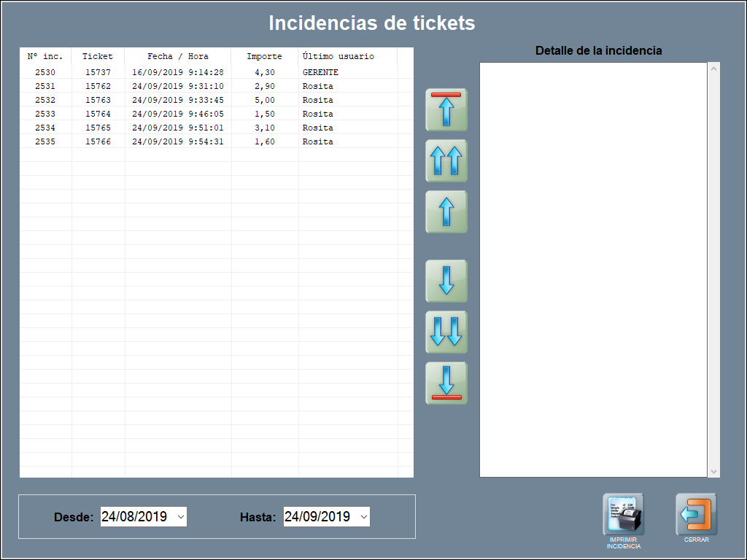
Task: Click inside the Detalle de la incidencia box
Action: (593, 270)
